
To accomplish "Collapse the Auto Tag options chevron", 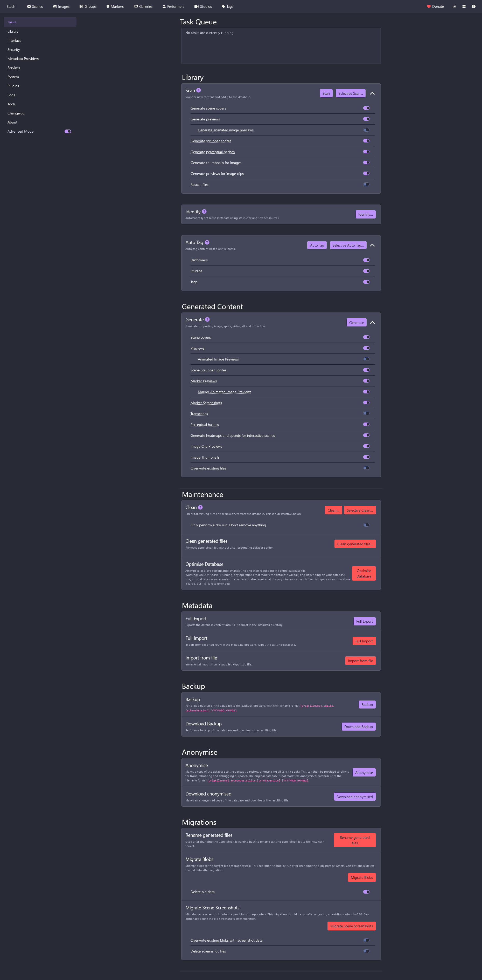I will pos(372,245).
